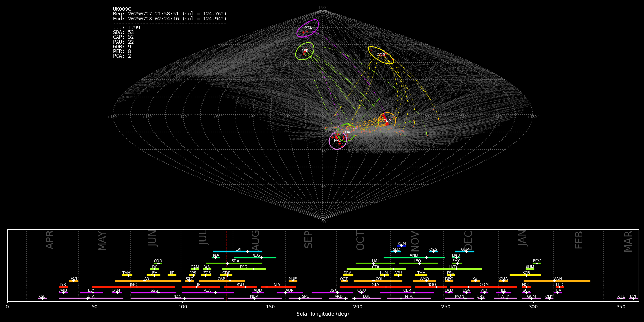Screen dimensions: 644x322
Task: Click the 'GDR: 9' count line
Action: coord(122,47)
